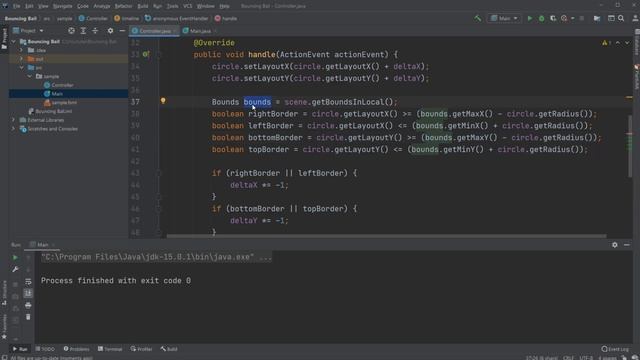Run Main with the green play button
The height and width of the screenshot is (360, 640).
[x=529, y=18]
